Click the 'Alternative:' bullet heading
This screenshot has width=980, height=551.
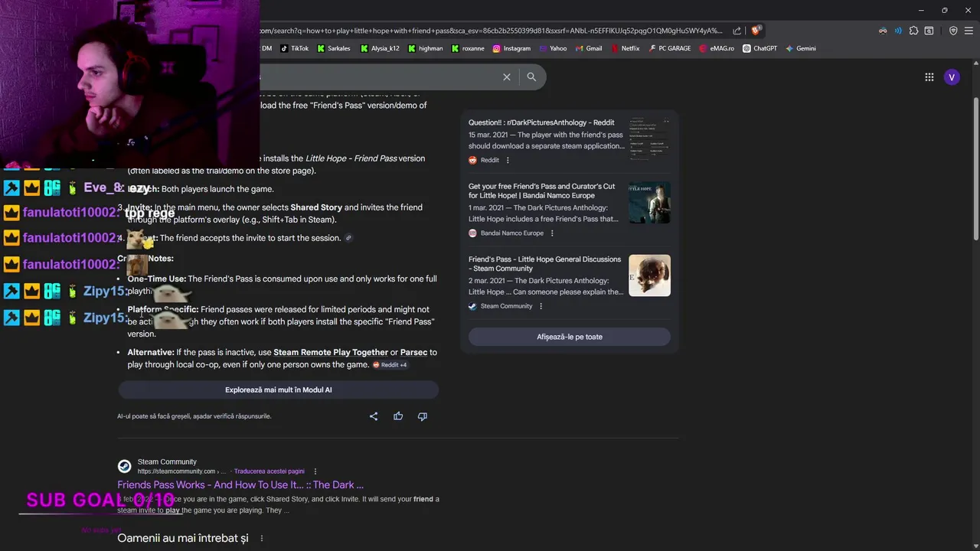pyautogui.click(x=151, y=353)
